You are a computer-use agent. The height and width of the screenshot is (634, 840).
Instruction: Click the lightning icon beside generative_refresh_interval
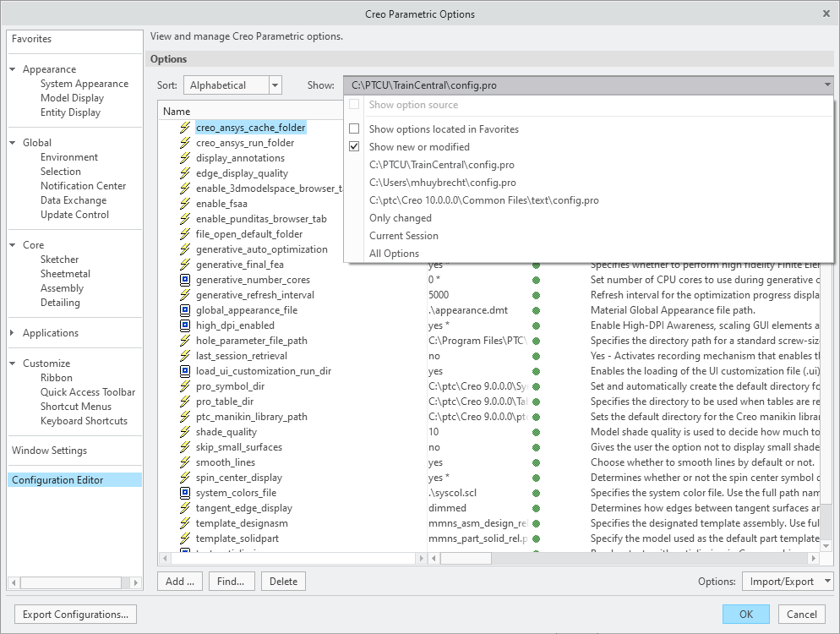click(x=185, y=295)
